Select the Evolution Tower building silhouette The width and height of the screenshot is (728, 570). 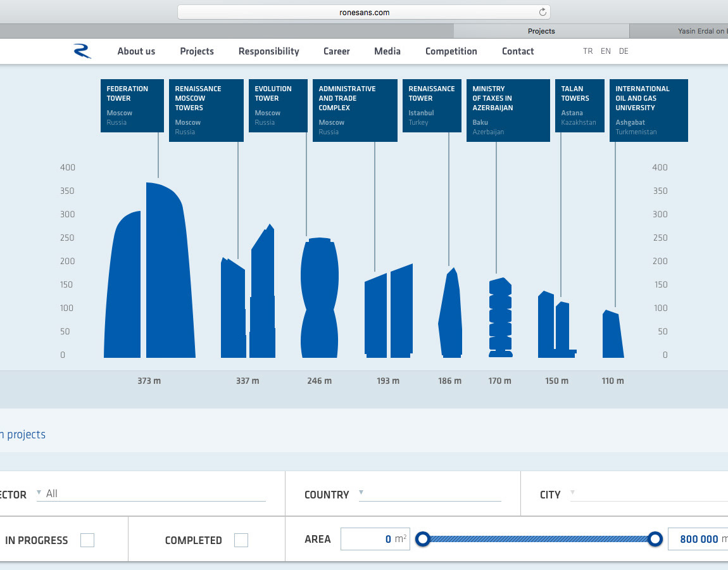(320, 298)
